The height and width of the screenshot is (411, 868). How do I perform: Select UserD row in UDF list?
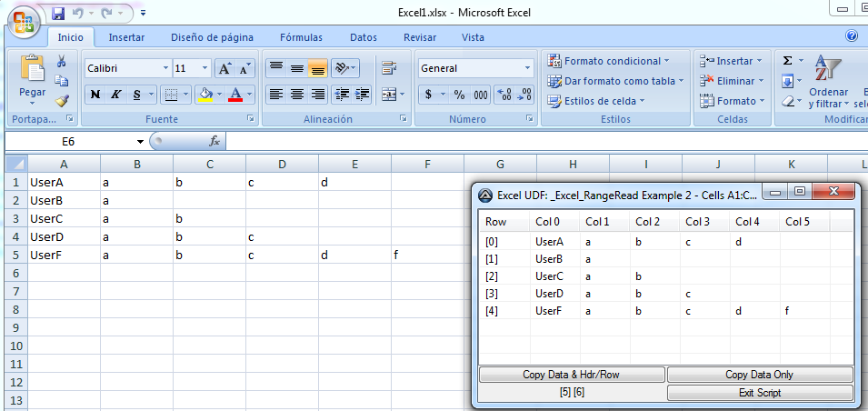click(x=664, y=294)
